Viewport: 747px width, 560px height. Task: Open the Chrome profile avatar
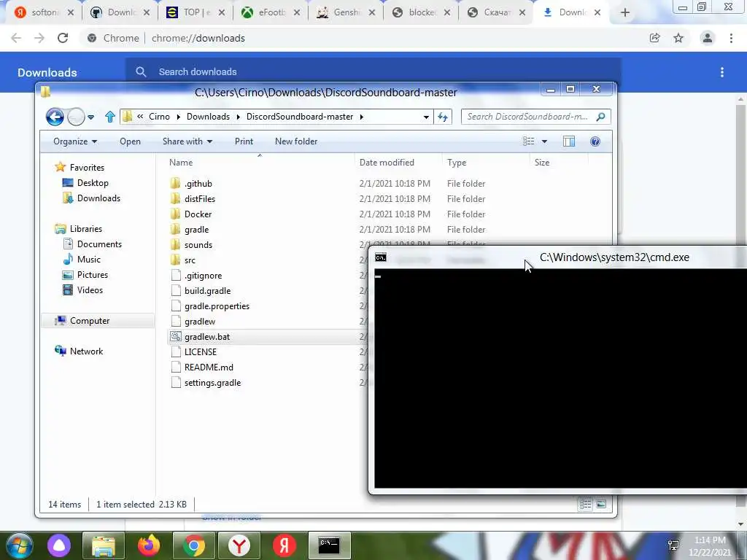(x=708, y=38)
